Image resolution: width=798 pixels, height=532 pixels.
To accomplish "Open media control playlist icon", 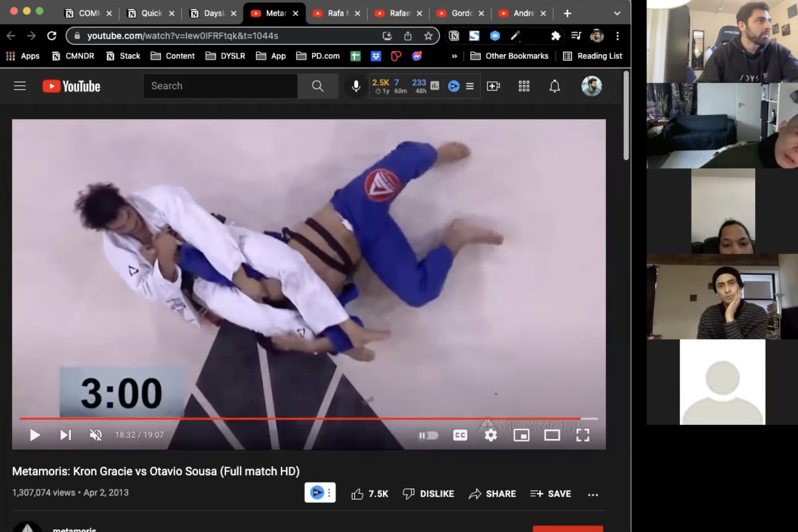I will click(576, 35).
